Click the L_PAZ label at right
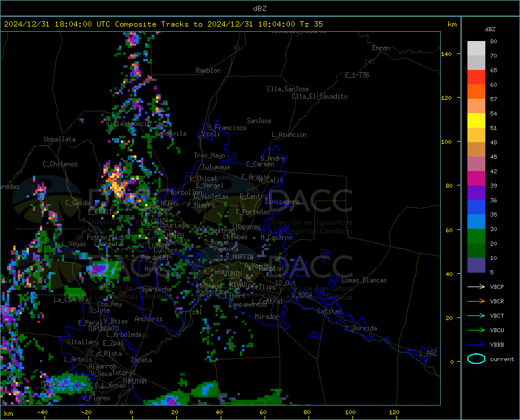Image resolution: width=520 pixels, height=420 pixels. tap(428, 354)
